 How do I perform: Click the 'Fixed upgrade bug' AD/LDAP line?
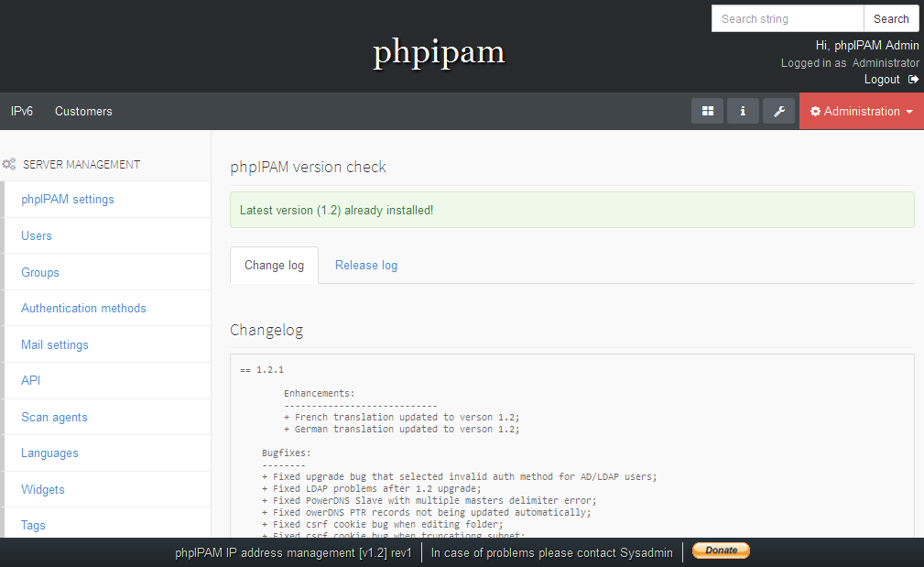click(459, 477)
